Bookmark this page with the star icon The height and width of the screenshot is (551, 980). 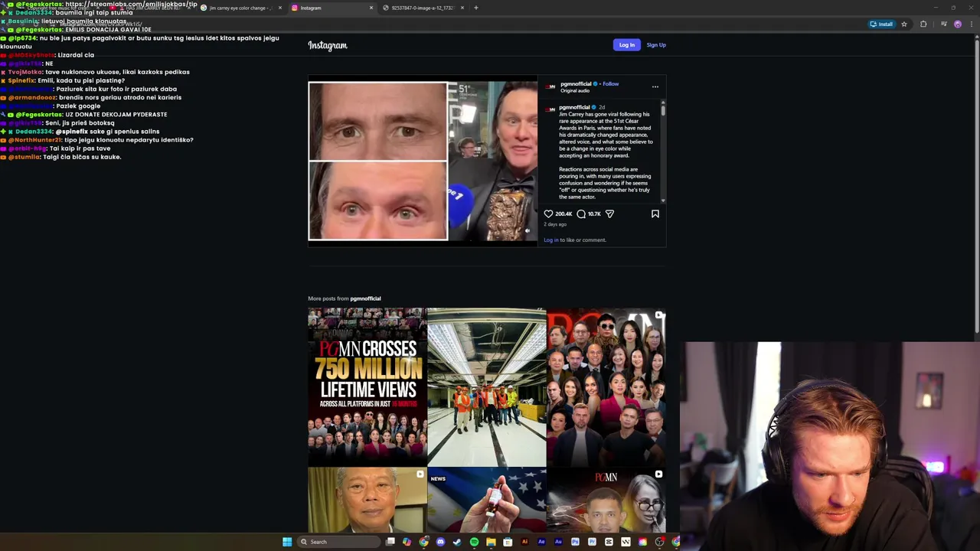pyautogui.click(x=904, y=24)
